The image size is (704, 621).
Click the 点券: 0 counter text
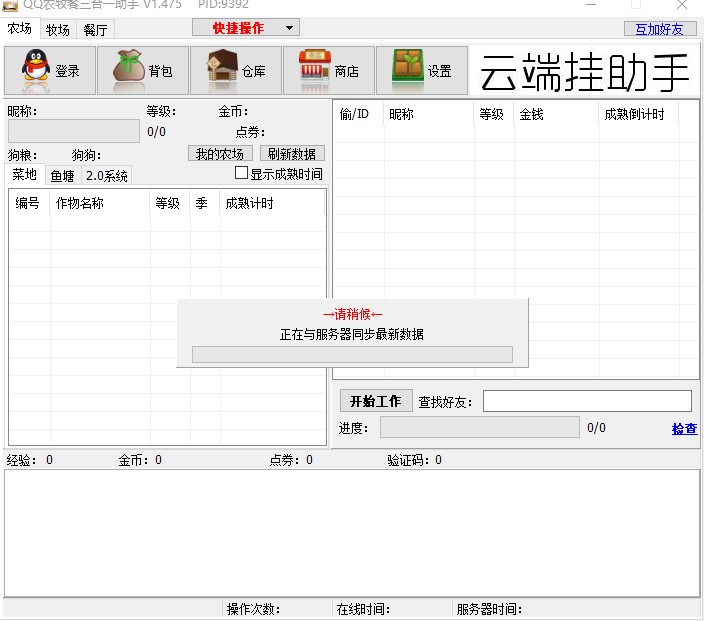coord(291,460)
